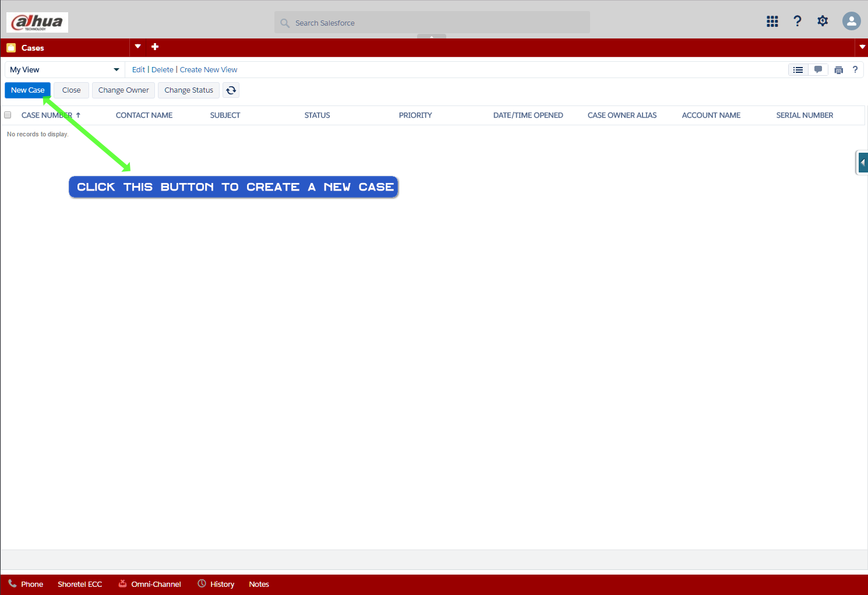
Task: Click the Close button
Action: click(72, 90)
